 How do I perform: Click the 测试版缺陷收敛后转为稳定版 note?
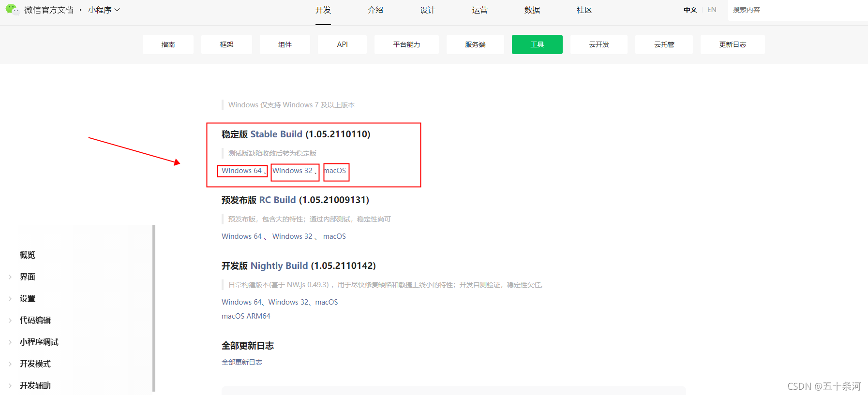272,153
